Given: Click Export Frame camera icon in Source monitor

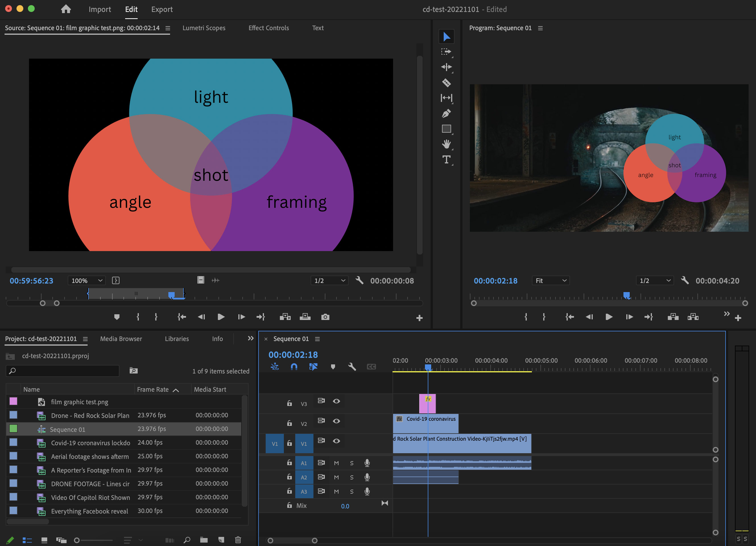Looking at the screenshot, I should 325,317.
